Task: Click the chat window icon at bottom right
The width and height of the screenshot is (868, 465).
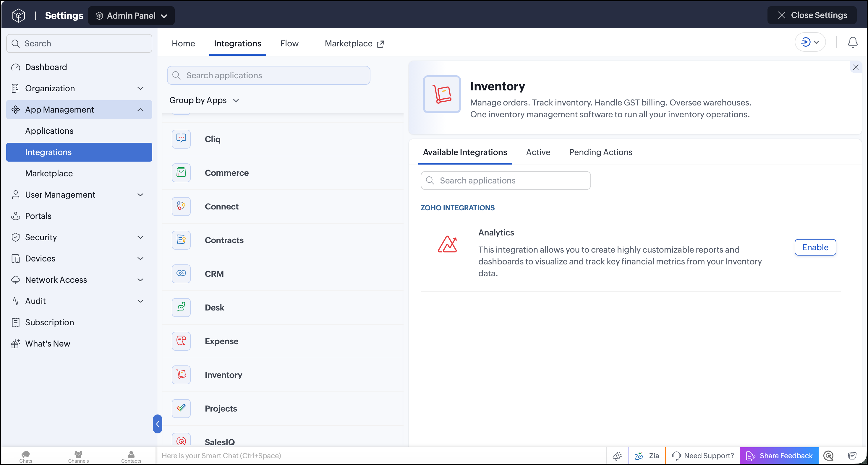Action: click(852, 456)
